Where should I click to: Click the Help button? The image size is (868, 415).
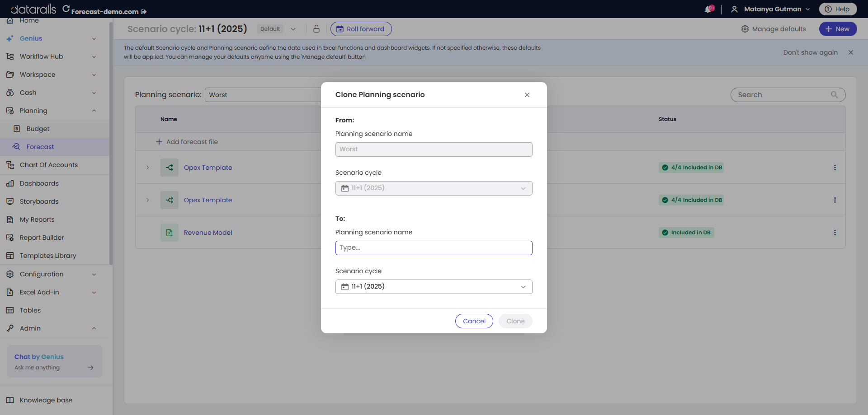tap(838, 9)
